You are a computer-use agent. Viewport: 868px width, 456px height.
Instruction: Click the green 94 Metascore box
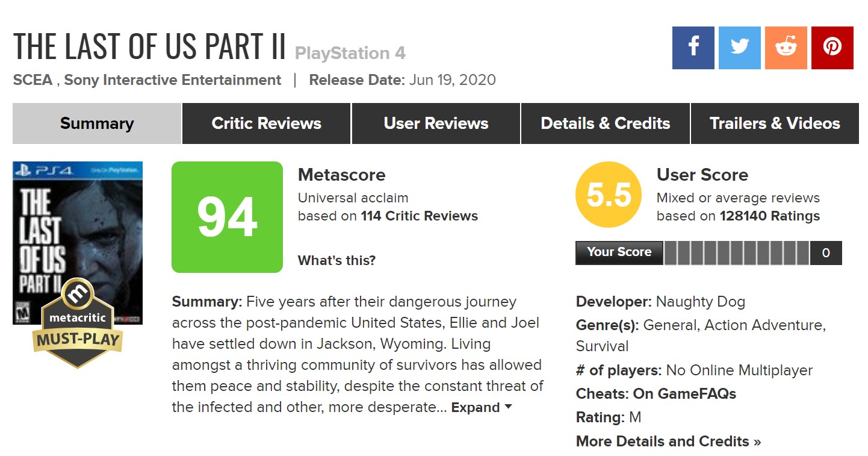(227, 217)
